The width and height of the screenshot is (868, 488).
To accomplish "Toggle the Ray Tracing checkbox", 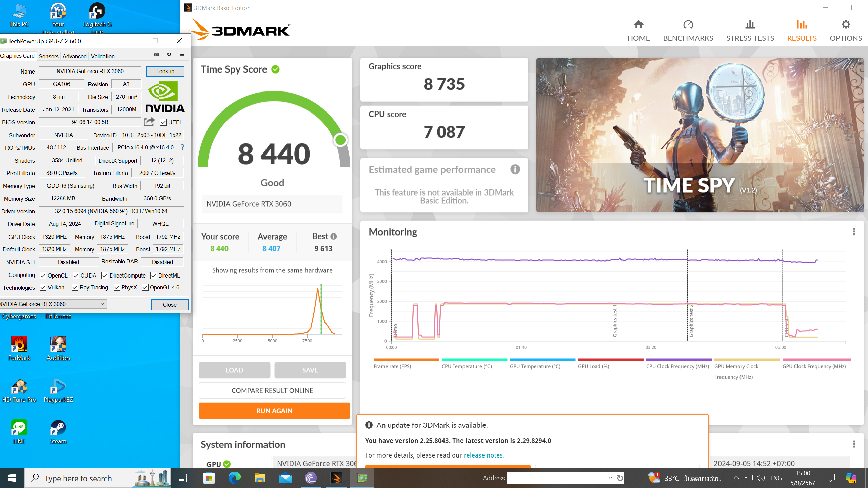I will pyautogui.click(x=75, y=287).
